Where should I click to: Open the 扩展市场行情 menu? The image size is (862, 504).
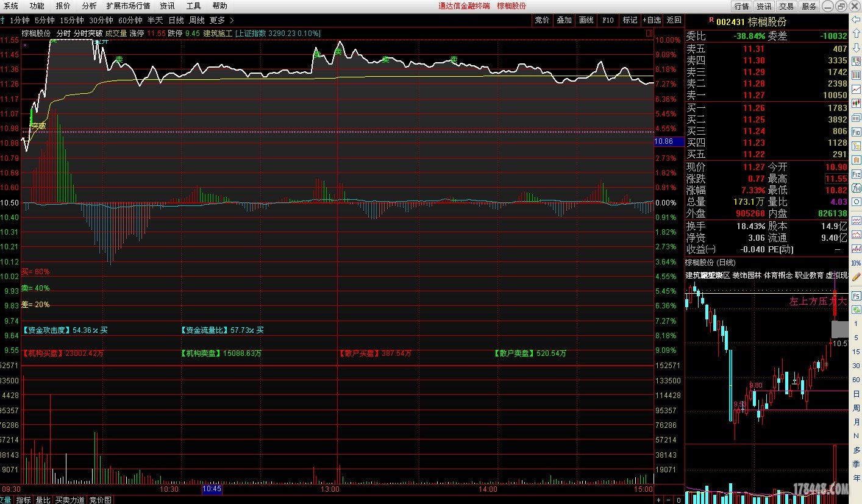click(x=128, y=6)
